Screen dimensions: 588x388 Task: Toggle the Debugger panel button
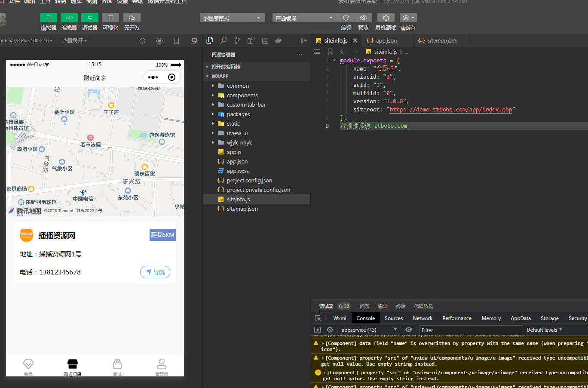coord(90,18)
